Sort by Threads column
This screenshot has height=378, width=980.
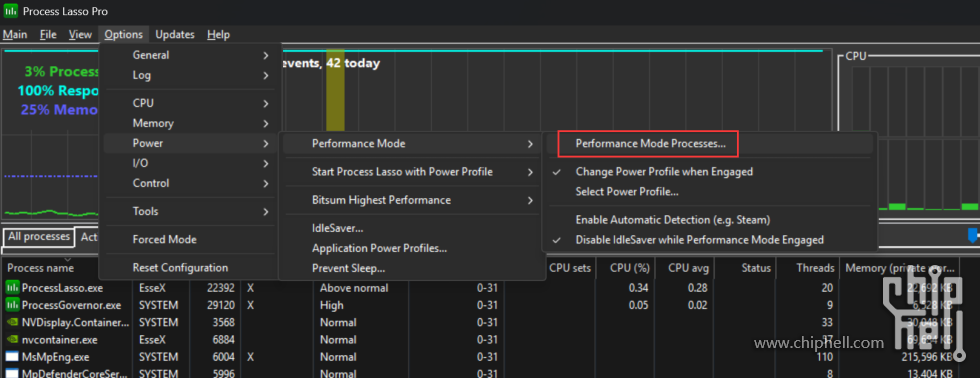click(815, 268)
